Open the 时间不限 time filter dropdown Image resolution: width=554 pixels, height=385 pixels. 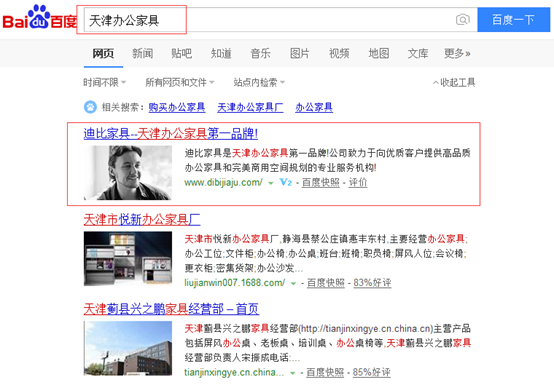click(x=105, y=82)
